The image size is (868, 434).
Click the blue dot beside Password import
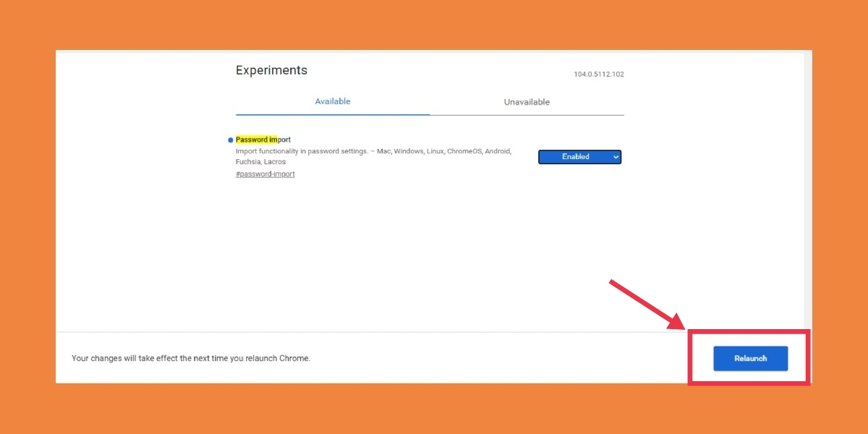[x=230, y=139]
